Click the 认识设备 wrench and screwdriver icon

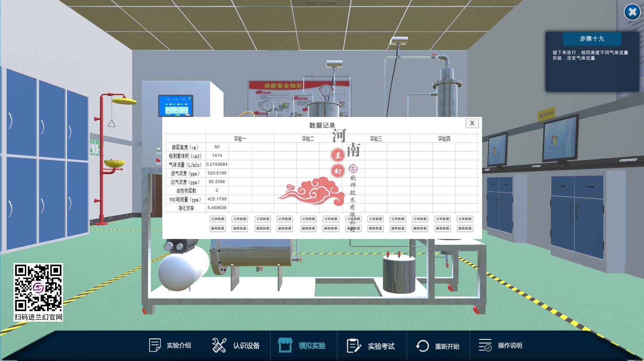tap(219, 345)
